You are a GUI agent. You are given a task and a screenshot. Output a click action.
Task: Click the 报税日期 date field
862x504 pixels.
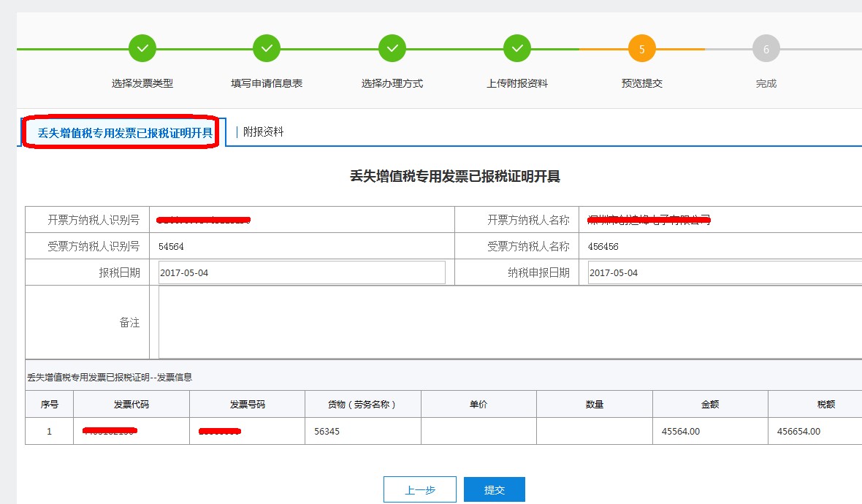[301, 272]
